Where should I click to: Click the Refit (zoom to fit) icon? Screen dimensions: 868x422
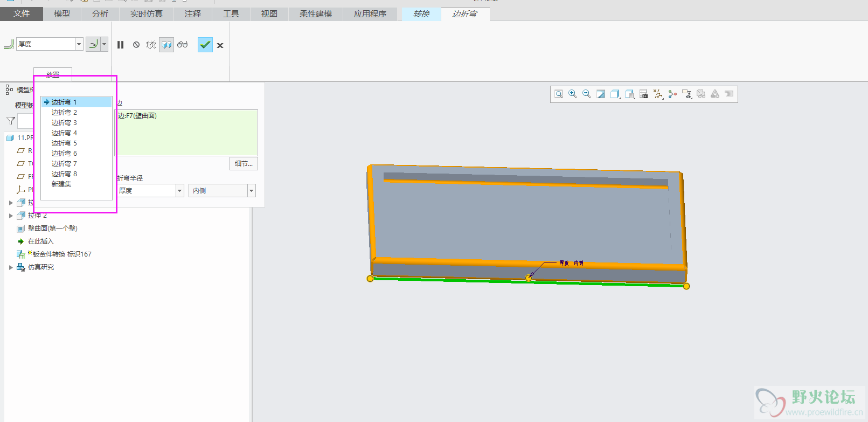click(559, 94)
